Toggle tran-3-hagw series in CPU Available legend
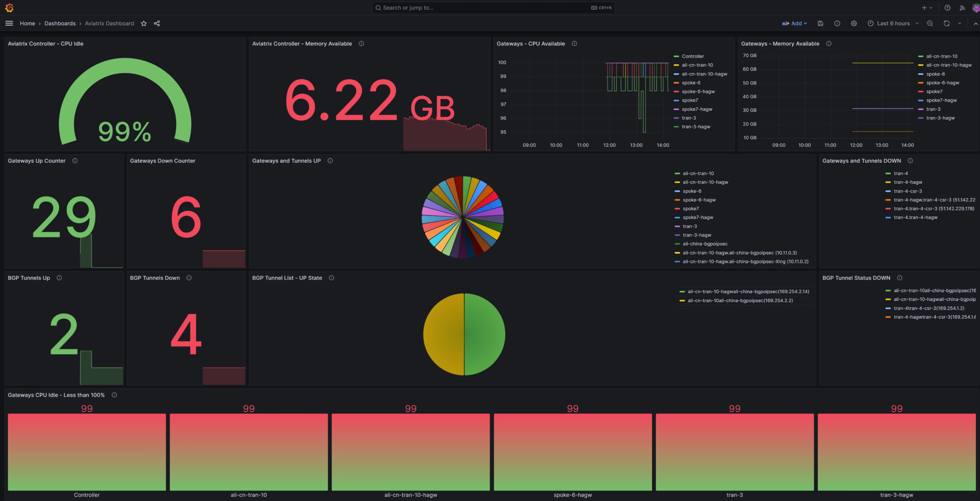 click(696, 127)
